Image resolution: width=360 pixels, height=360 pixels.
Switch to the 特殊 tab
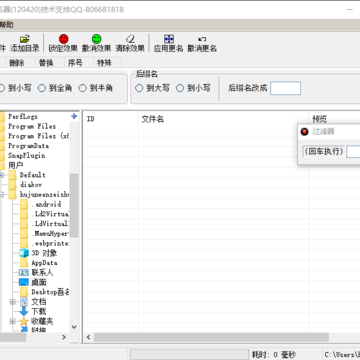click(x=104, y=63)
